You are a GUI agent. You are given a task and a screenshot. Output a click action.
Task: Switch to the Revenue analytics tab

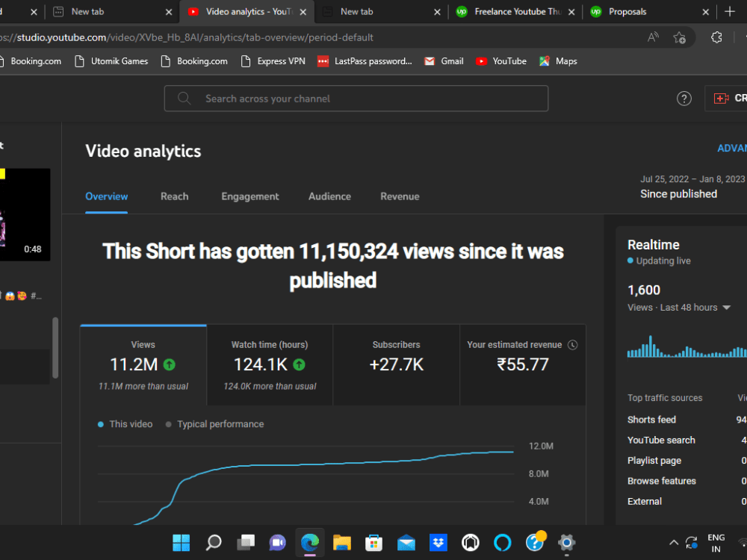400,196
